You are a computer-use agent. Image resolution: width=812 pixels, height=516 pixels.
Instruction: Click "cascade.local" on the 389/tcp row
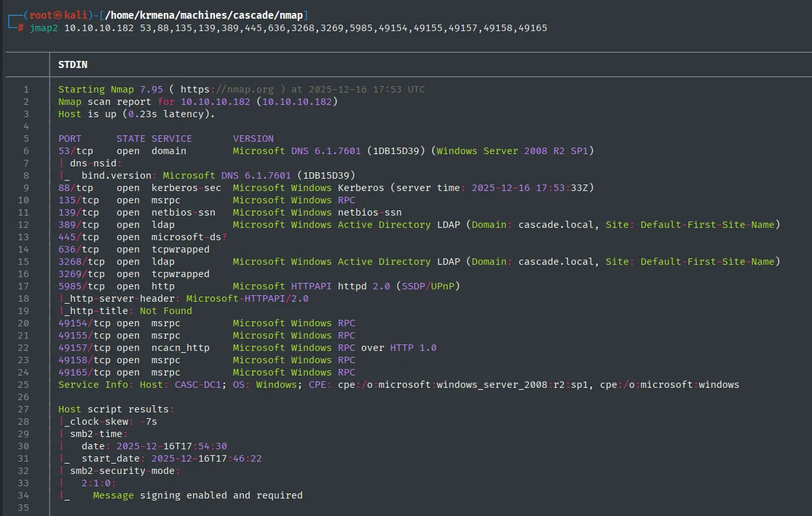pyautogui.click(x=556, y=225)
